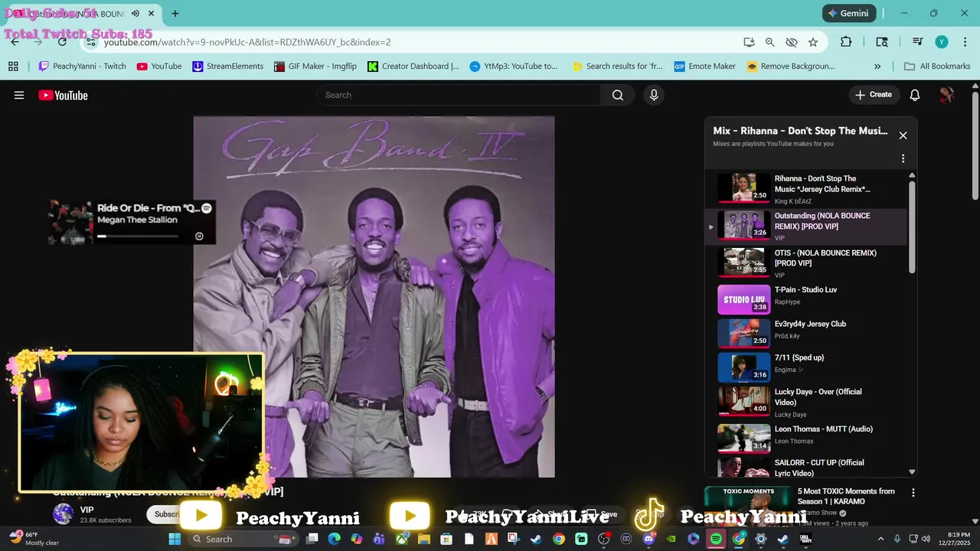Click the circular button under Spotify overlay
Screen dimensions: 980x551
click(199, 236)
